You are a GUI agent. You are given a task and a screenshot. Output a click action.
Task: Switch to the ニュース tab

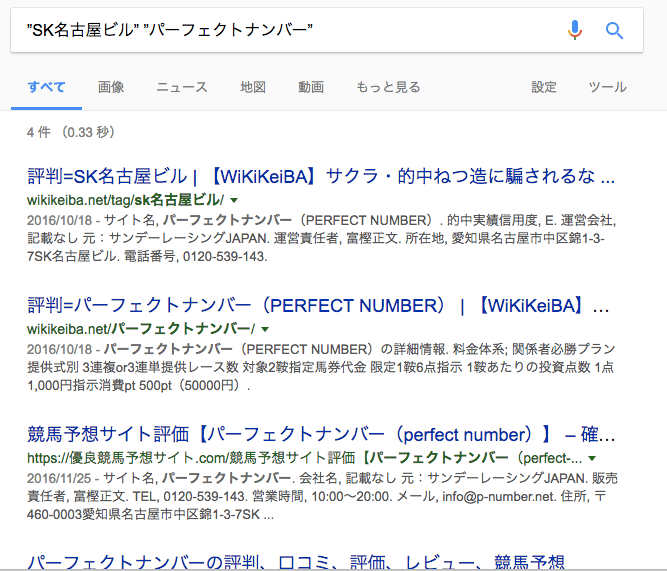[x=182, y=87]
